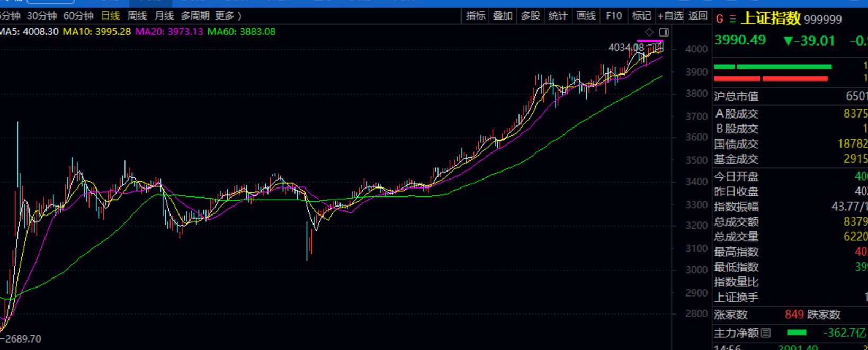Click the 总成交额 row

(x=791, y=221)
